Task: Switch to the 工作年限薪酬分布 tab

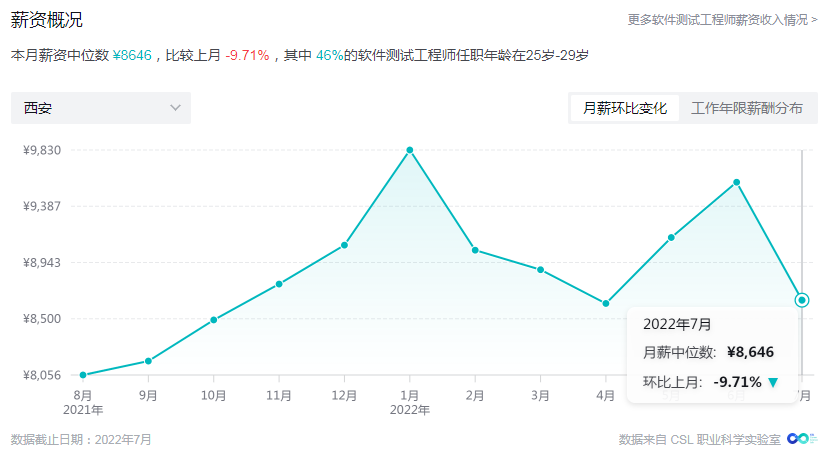Action: coord(746,108)
